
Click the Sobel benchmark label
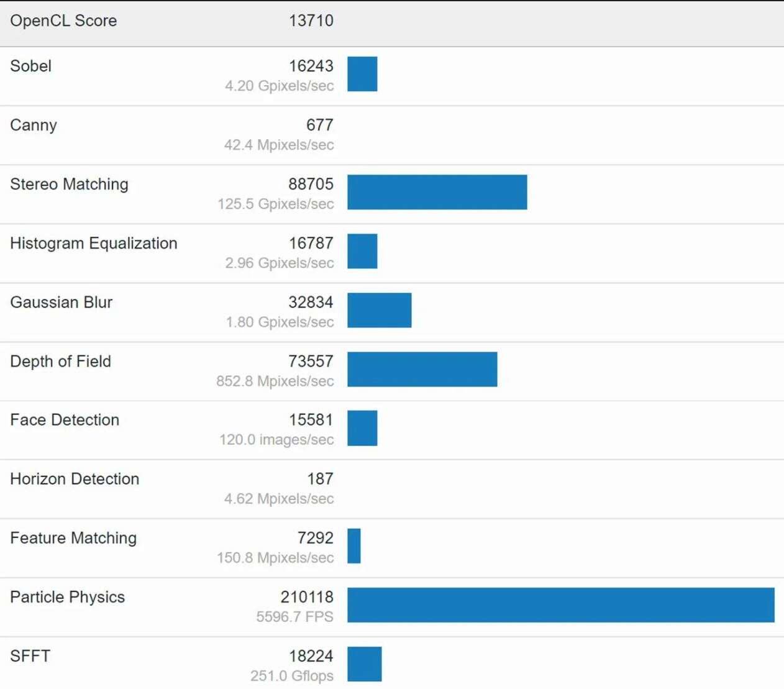pos(30,66)
